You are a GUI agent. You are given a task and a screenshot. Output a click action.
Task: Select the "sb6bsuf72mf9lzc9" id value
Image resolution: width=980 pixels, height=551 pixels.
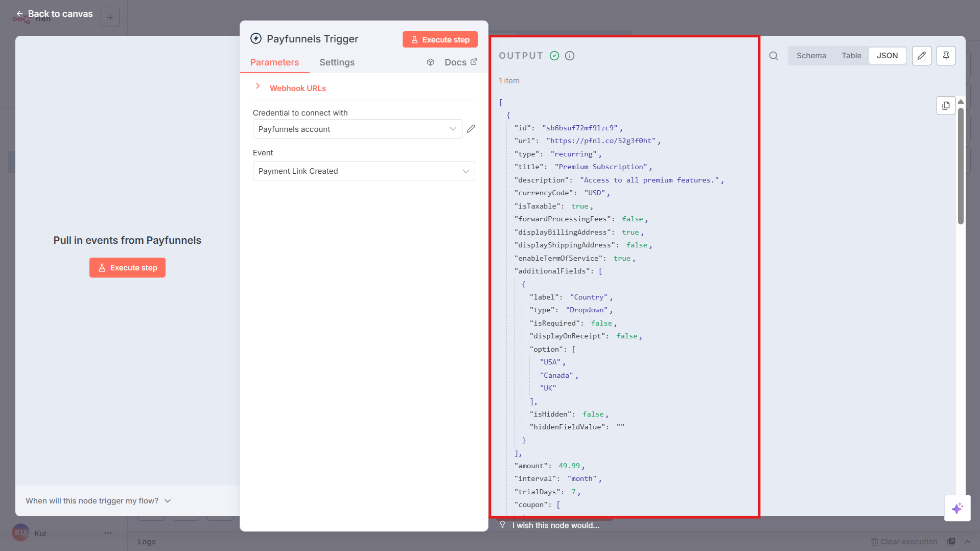click(580, 128)
